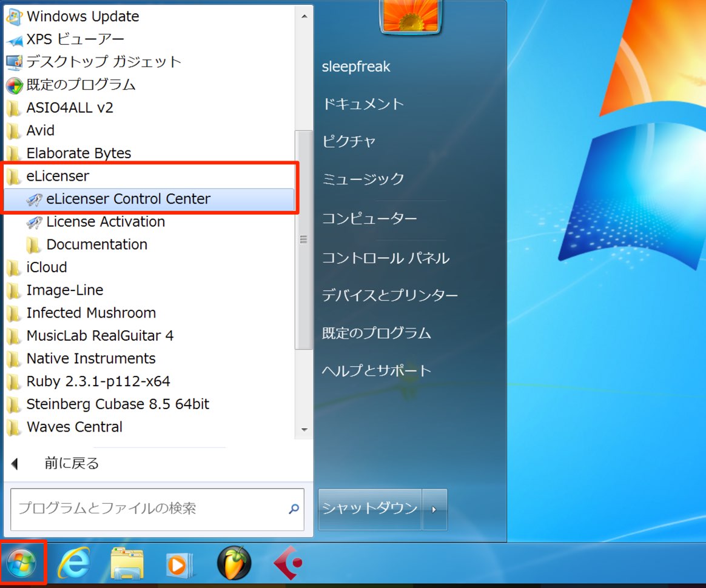Image resolution: width=706 pixels, height=588 pixels.
Task: Click the 前に戻る back arrow
Action: click(15, 463)
